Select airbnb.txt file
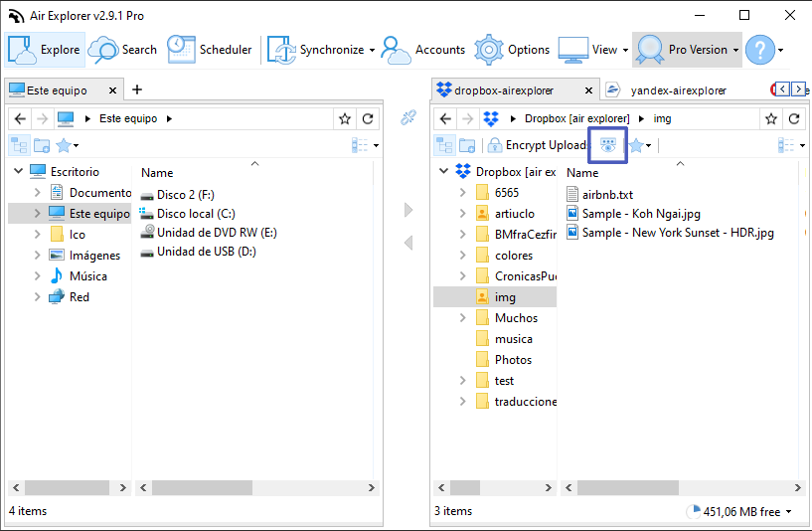The image size is (812, 531). (x=599, y=195)
